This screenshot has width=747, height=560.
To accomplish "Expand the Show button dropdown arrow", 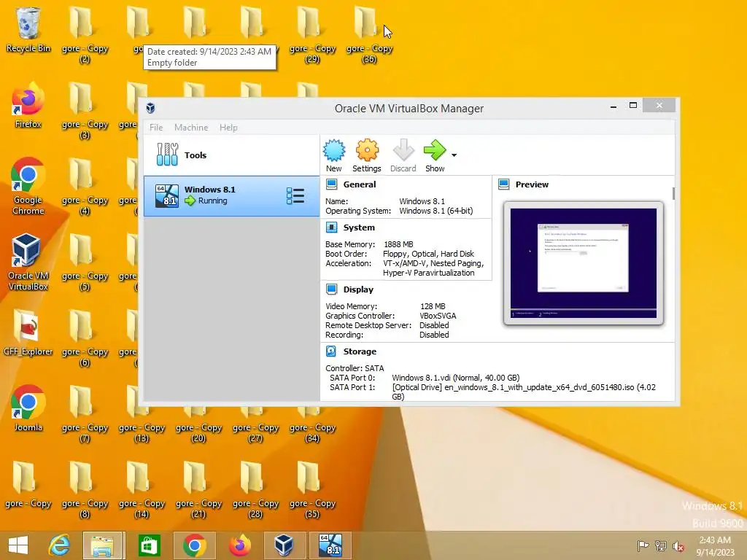I will [x=454, y=155].
